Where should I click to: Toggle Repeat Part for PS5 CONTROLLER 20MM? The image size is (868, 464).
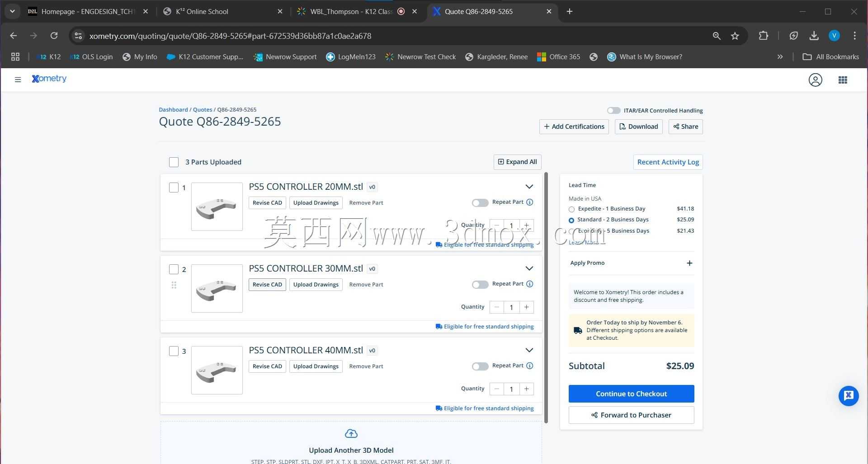pyautogui.click(x=480, y=203)
